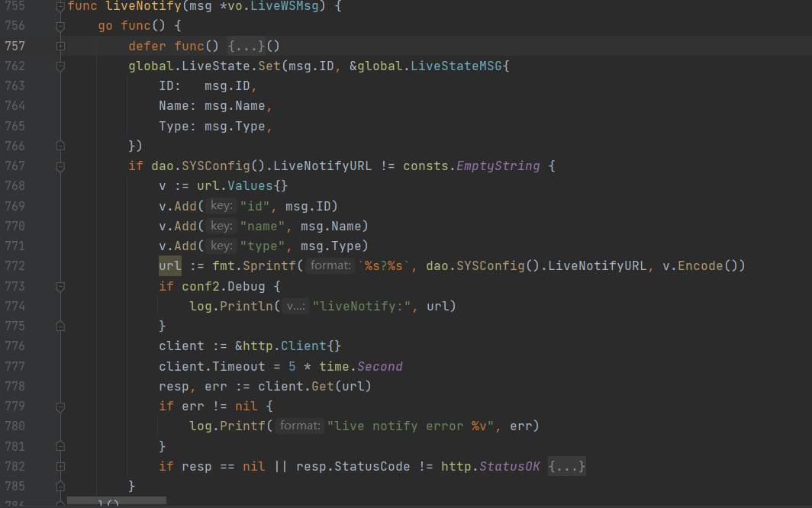Click v.Encode() call
This screenshot has height=508, width=812.
(700, 266)
